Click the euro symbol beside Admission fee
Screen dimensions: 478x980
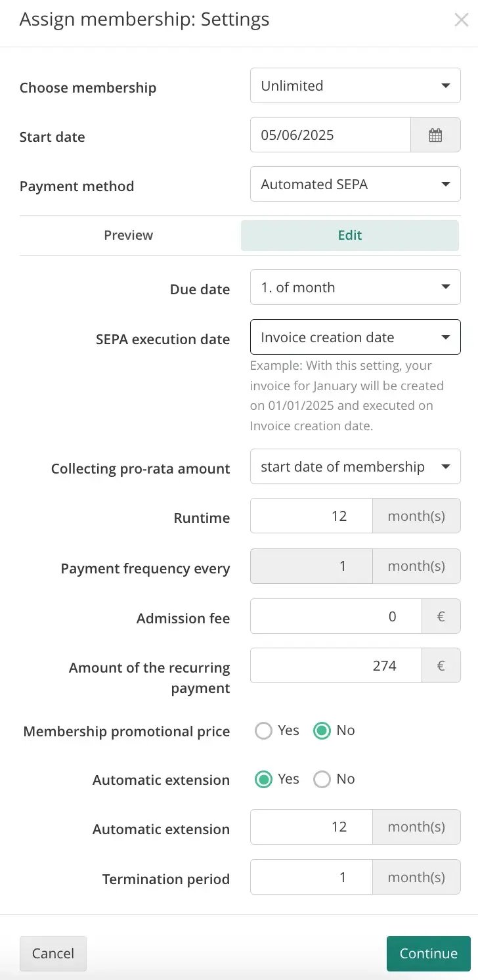tap(441, 616)
